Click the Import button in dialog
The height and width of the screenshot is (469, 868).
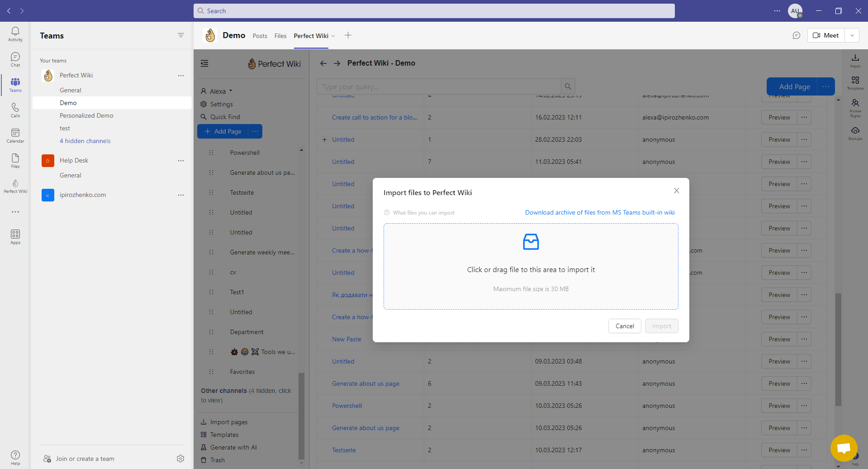(662, 326)
